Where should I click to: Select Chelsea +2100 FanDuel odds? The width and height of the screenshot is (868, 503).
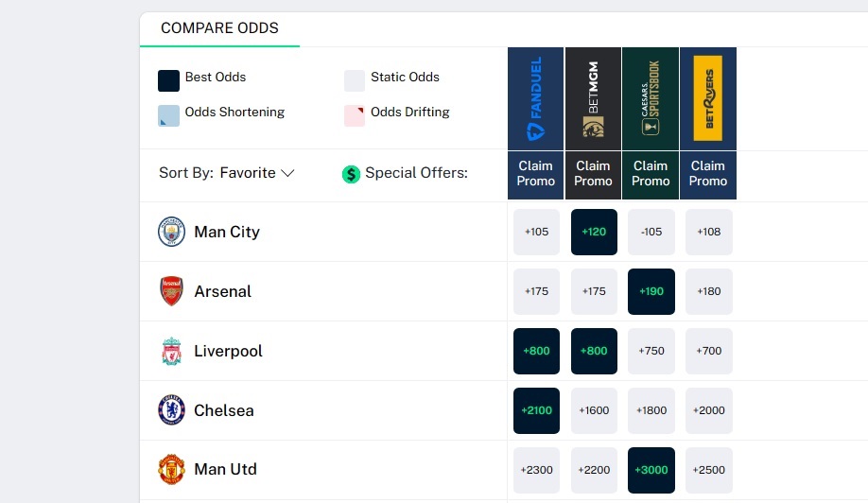tap(536, 410)
